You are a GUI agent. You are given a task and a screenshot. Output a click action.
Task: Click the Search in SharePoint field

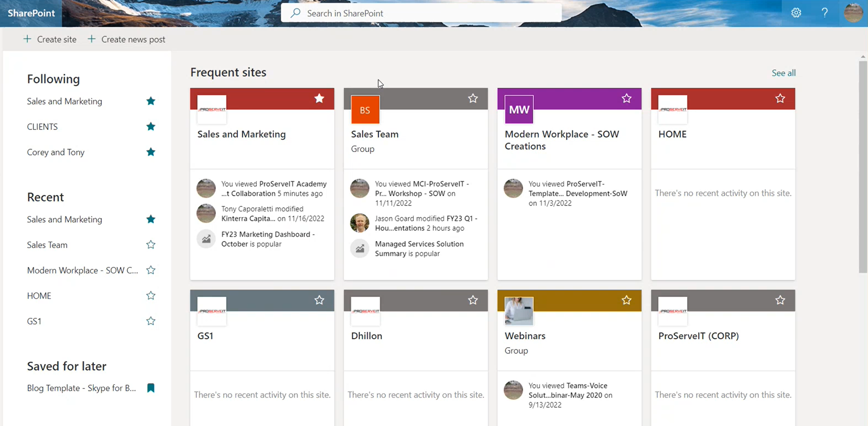(x=421, y=13)
